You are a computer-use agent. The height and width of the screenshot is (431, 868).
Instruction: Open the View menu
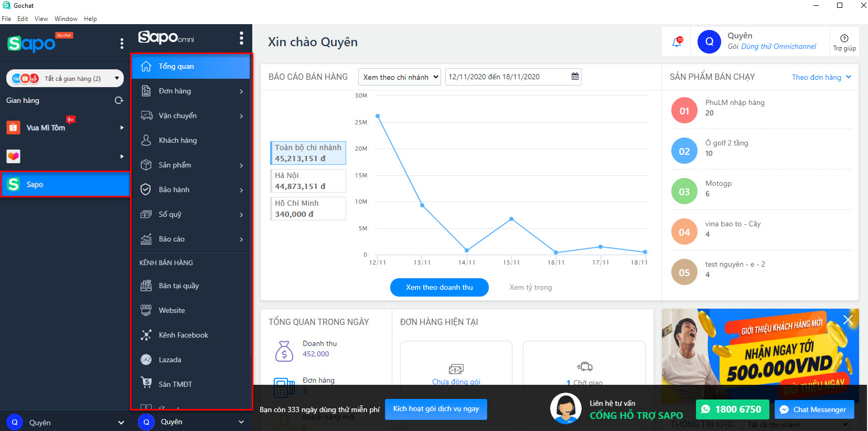pyautogui.click(x=41, y=19)
